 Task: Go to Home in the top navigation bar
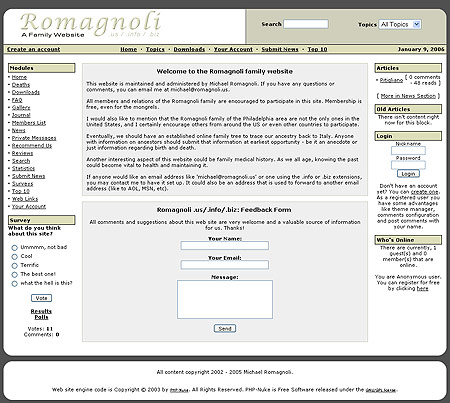point(129,49)
